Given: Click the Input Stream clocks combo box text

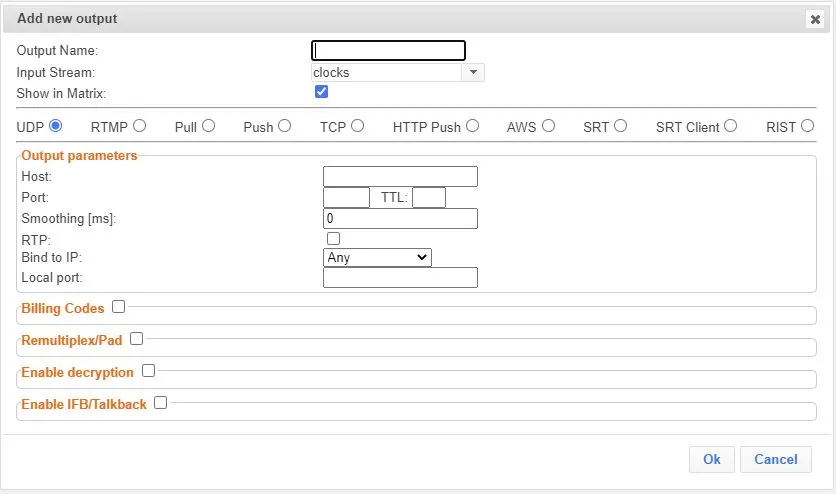Looking at the screenshot, I should [387, 72].
